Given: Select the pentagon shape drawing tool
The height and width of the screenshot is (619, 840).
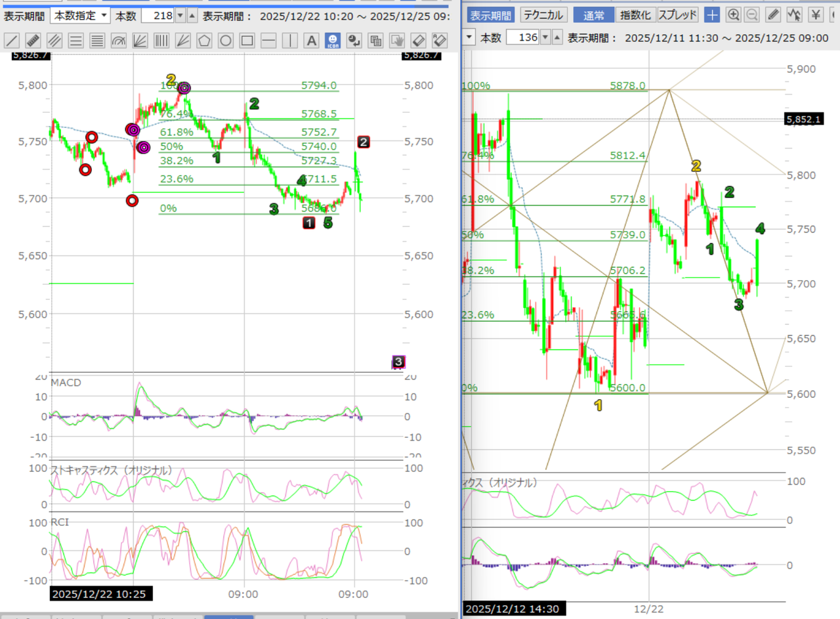Looking at the screenshot, I should point(205,41).
